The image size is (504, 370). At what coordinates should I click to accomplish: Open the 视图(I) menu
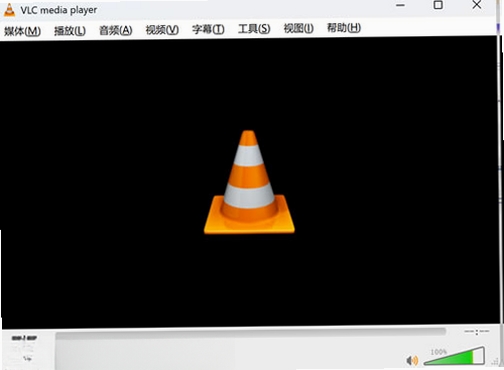(x=298, y=29)
